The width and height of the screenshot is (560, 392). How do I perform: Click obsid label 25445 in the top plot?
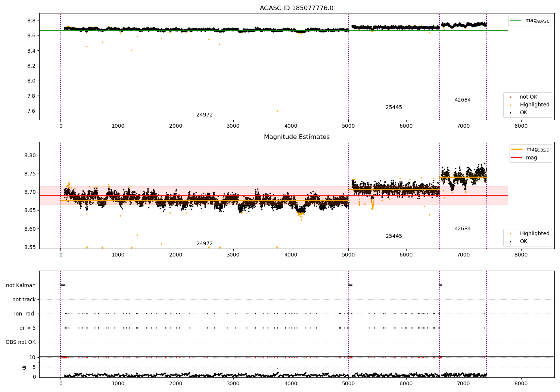point(394,108)
